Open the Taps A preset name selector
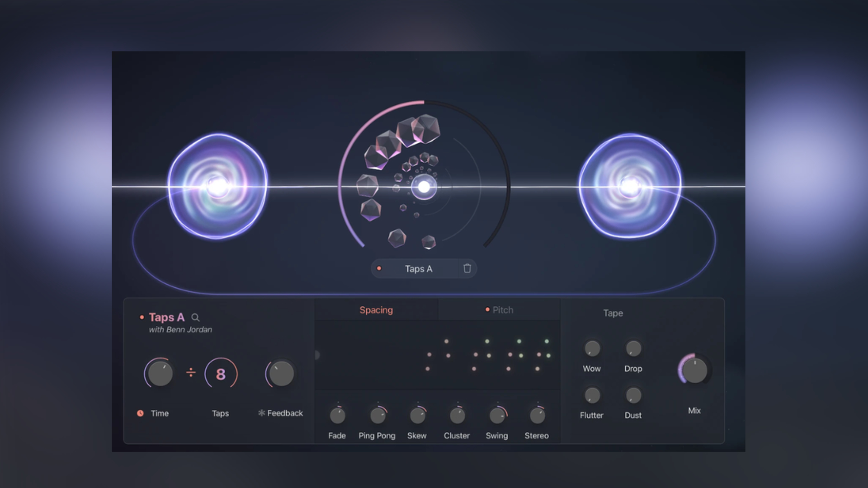The height and width of the screenshot is (488, 868). [x=418, y=269]
